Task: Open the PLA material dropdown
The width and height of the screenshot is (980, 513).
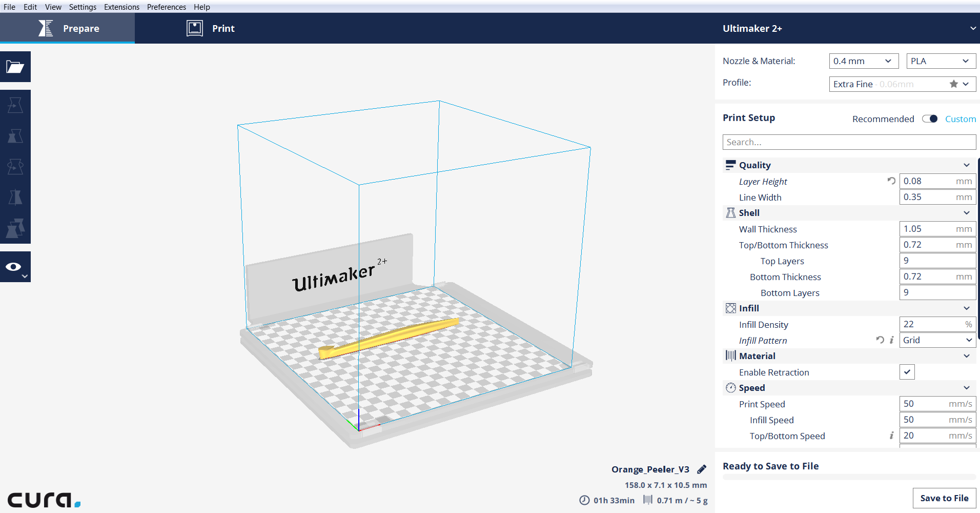Action: (x=941, y=61)
